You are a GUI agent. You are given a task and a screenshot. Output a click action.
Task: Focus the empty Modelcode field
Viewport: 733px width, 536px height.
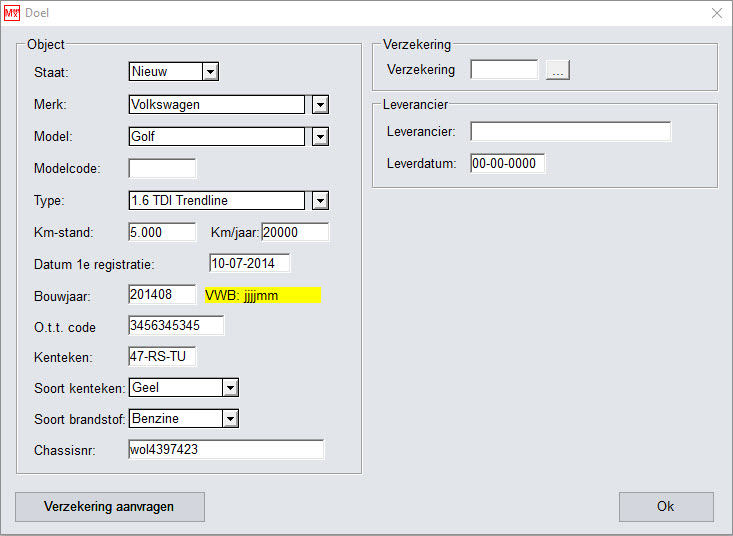click(162, 168)
